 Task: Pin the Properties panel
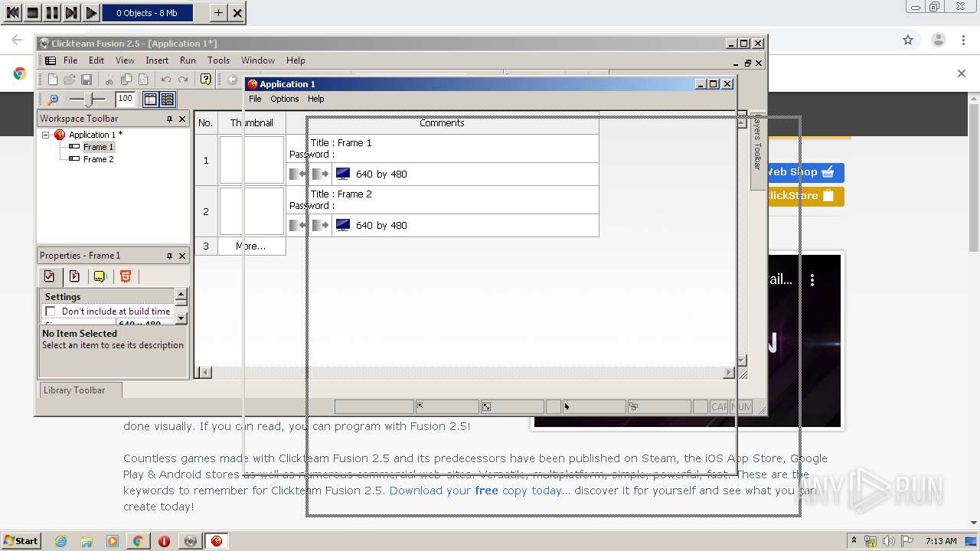point(170,256)
